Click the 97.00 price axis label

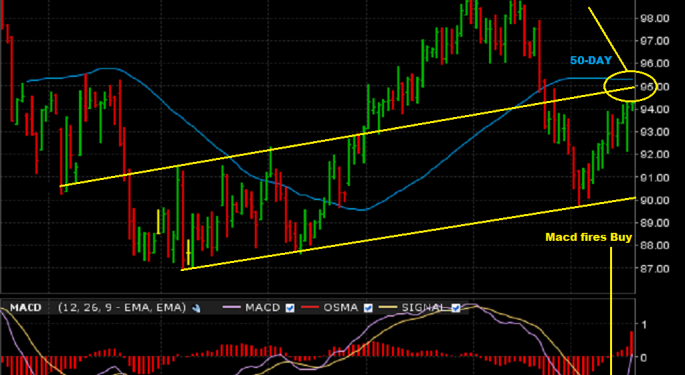point(654,41)
